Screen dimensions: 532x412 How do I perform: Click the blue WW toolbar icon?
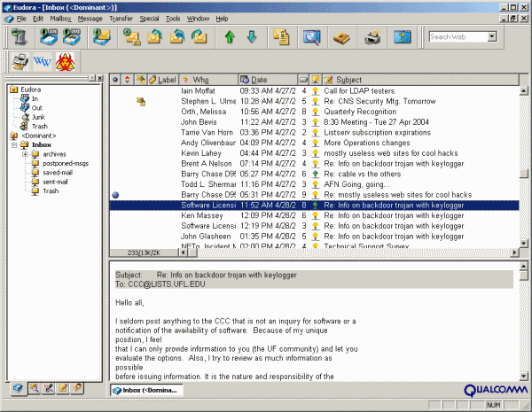pyautogui.click(x=42, y=62)
